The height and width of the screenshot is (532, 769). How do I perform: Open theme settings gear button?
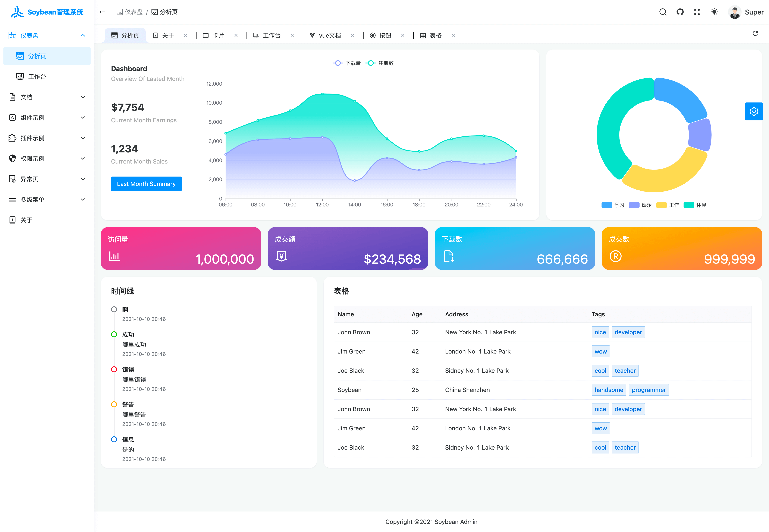[x=754, y=111]
